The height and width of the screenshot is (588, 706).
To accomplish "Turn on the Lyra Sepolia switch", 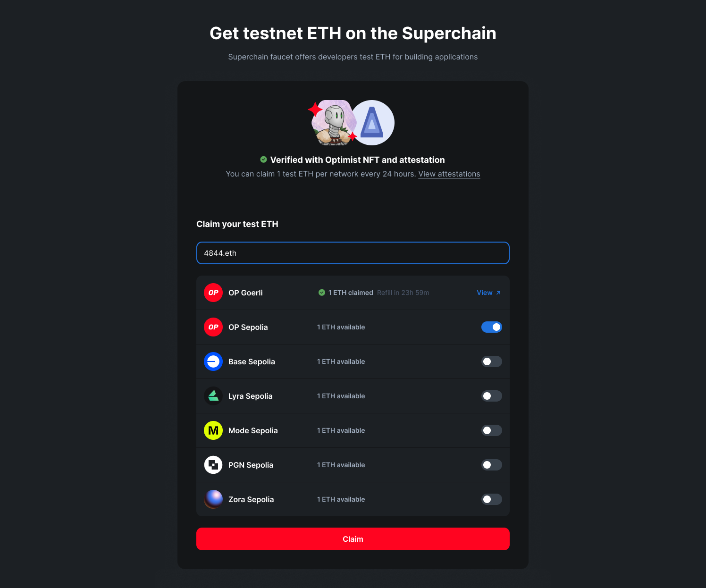I will pos(492,396).
